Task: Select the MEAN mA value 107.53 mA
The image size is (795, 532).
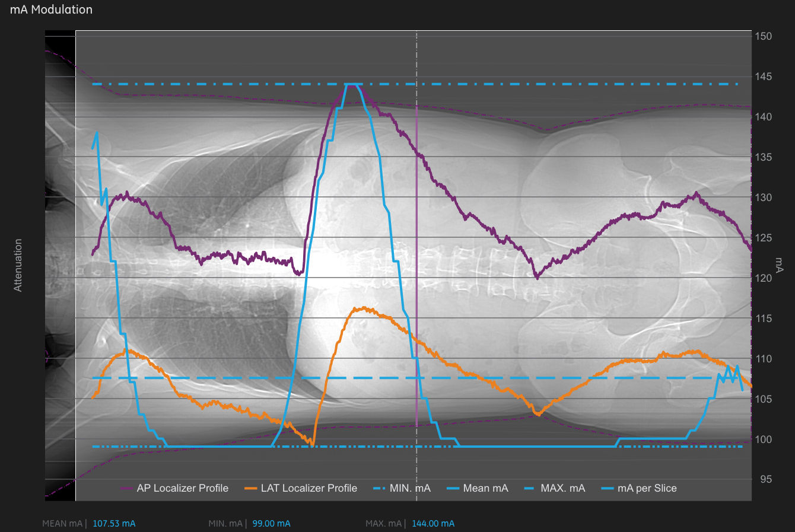Action: click(x=114, y=524)
